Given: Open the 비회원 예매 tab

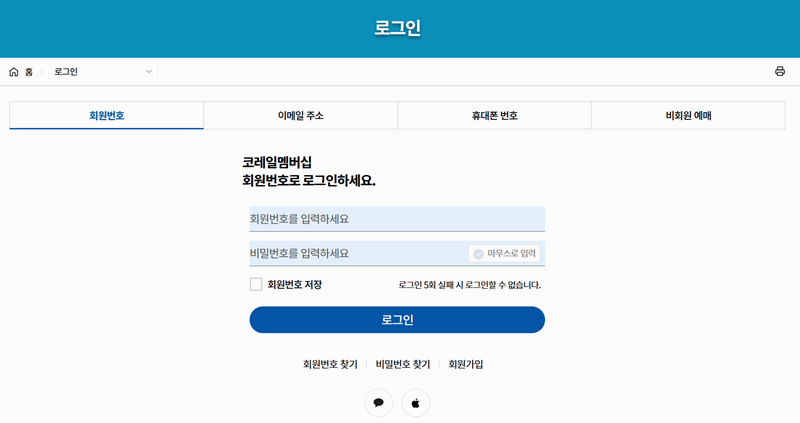Looking at the screenshot, I should [688, 115].
